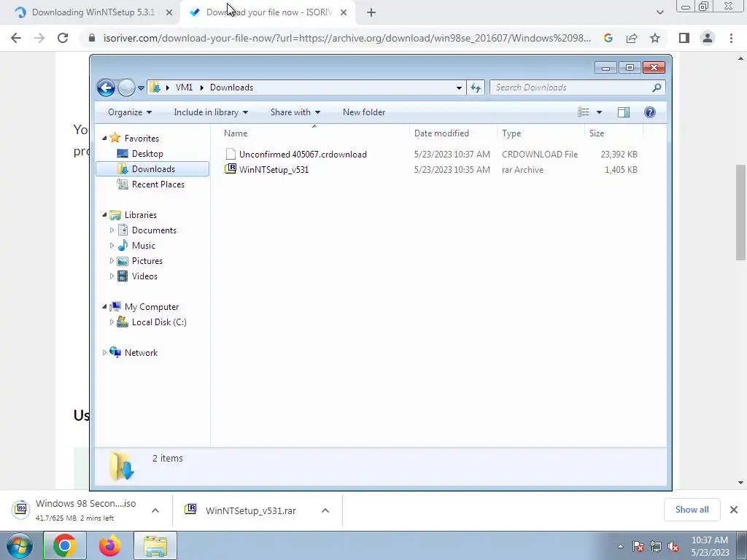This screenshot has width=747, height=560.
Task: Open the Windows Start button
Action: coord(19,545)
